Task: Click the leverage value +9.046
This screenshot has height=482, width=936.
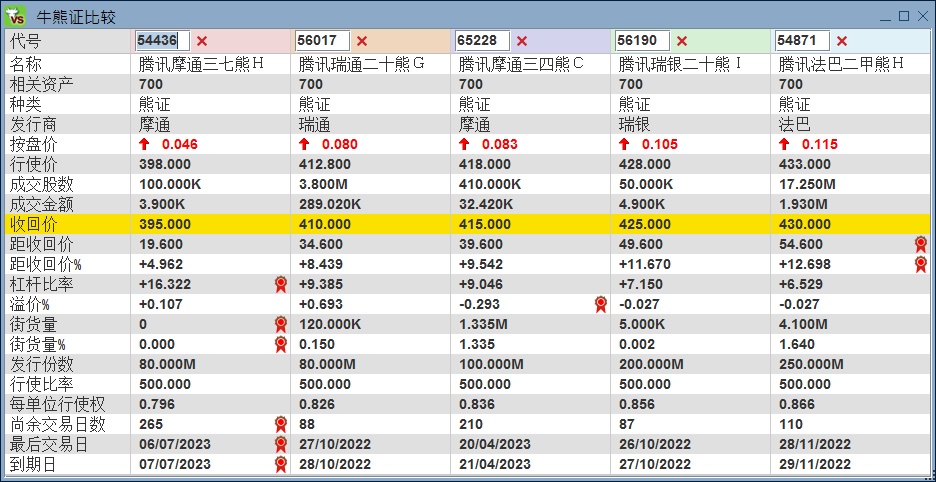Action: tap(481, 284)
